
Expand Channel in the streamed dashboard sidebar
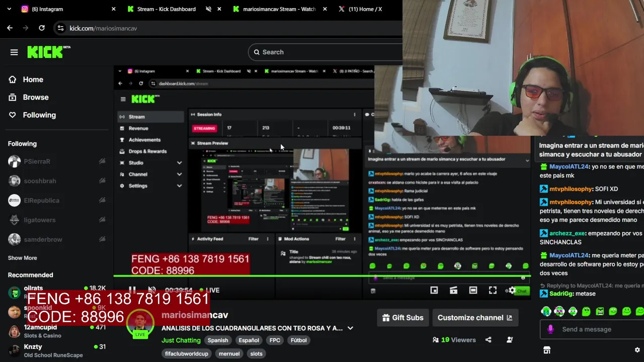click(179, 174)
